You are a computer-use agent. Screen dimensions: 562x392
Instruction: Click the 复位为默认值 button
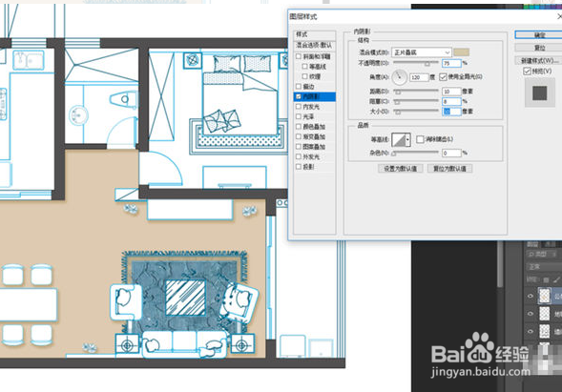449,169
